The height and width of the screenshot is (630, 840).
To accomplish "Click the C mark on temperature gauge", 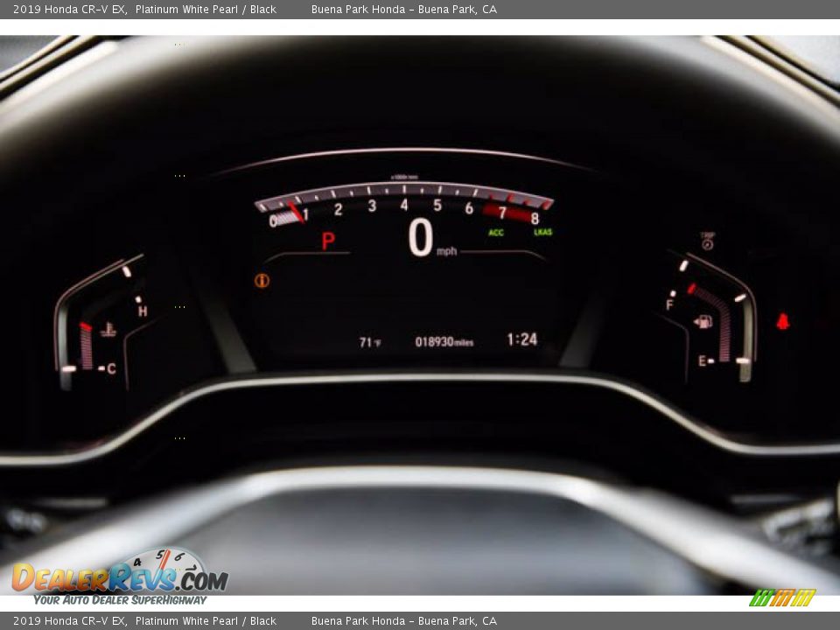I will pyautogui.click(x=111, y=368).
